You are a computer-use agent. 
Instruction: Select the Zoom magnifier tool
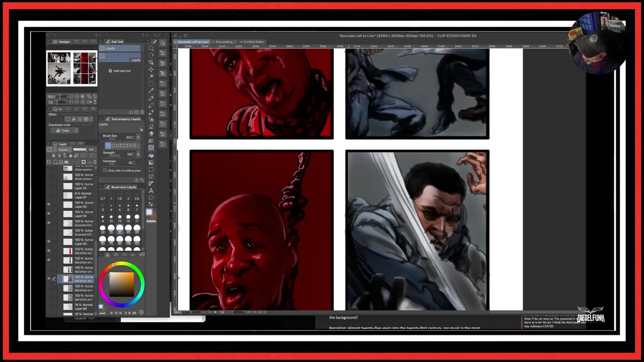pyautogui.click(x=151, y=48)
